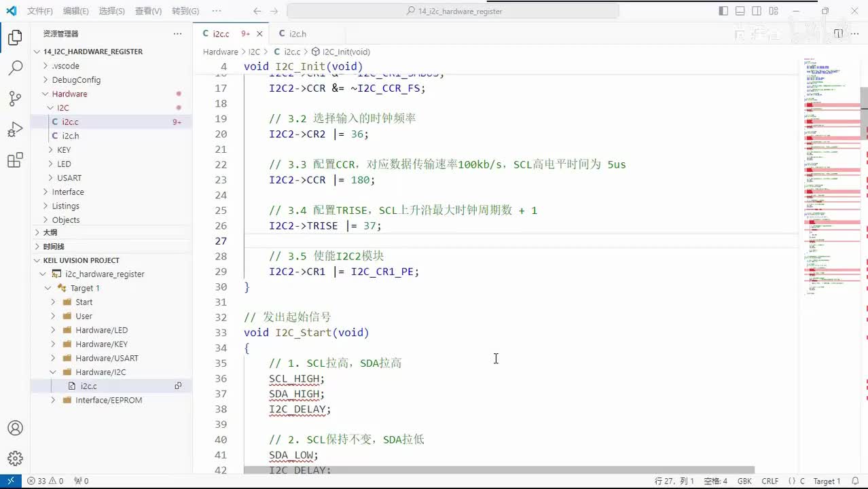Open the 转到(G) menu

click(x=185, y=11)
